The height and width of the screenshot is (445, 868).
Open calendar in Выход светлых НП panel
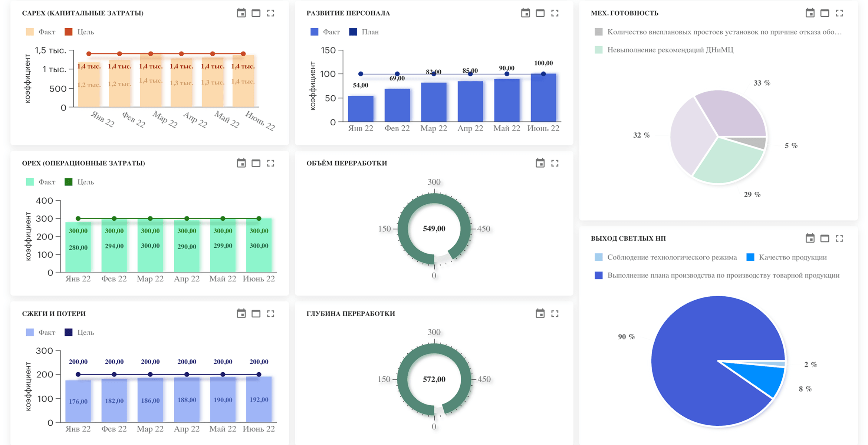click(810, 238)
